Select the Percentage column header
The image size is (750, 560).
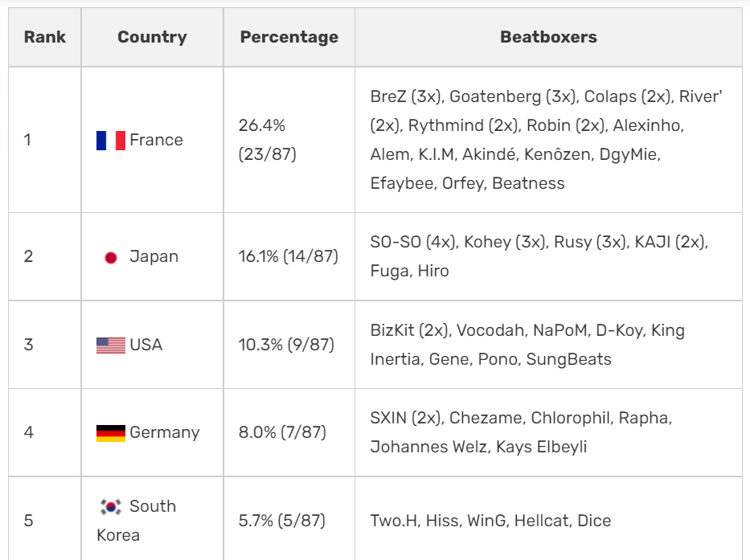[289, 37]
